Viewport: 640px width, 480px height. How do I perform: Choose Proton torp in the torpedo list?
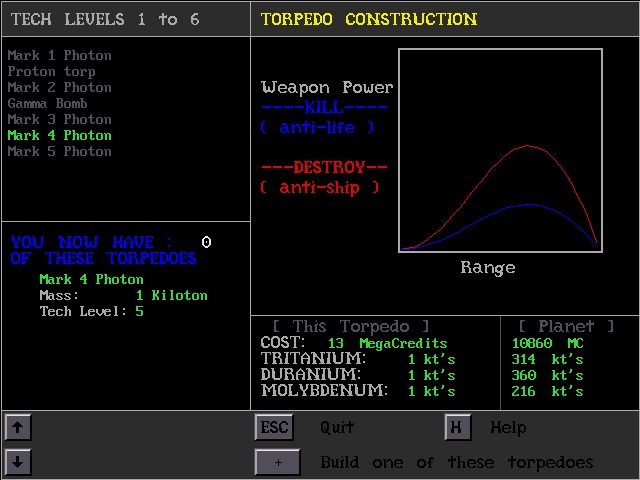(x=51, y=71)
